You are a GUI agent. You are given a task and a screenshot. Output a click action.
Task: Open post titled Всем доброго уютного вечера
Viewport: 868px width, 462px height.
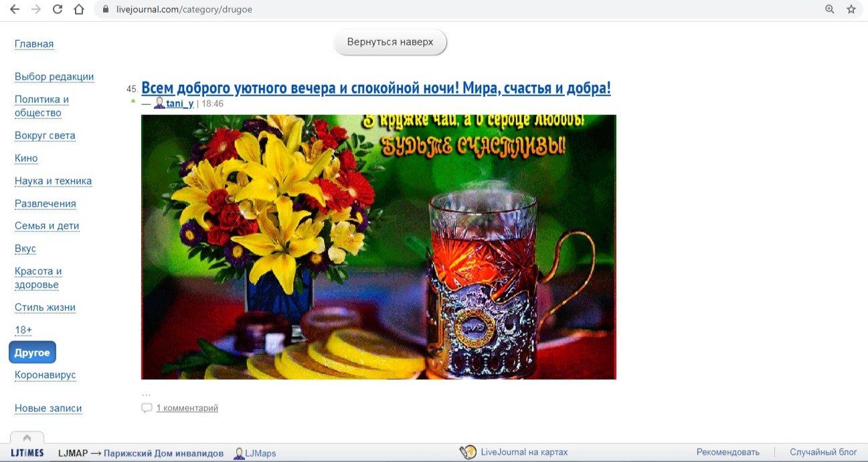click(x=376, y=88)
